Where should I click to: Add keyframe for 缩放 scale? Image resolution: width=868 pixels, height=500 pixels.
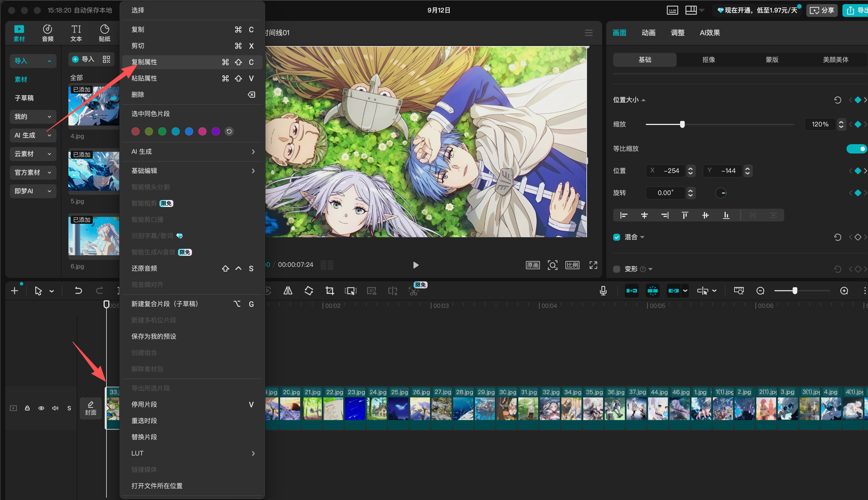[858, 124]
